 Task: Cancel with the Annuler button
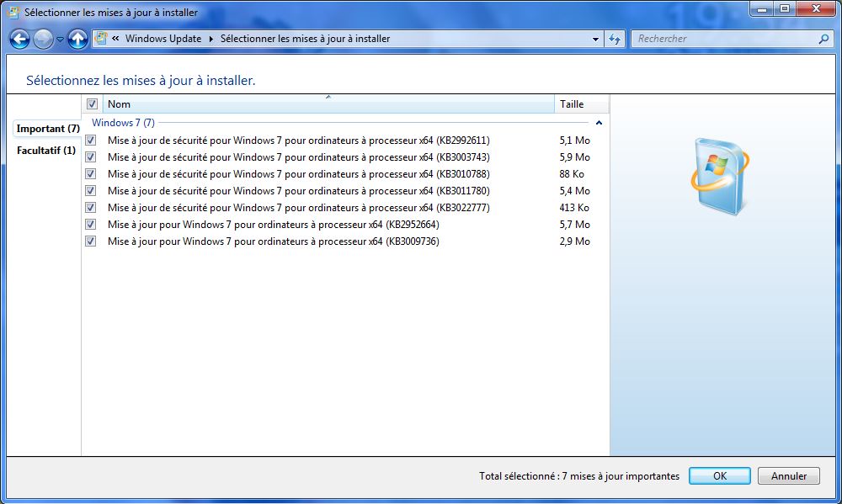click(789, 476)
